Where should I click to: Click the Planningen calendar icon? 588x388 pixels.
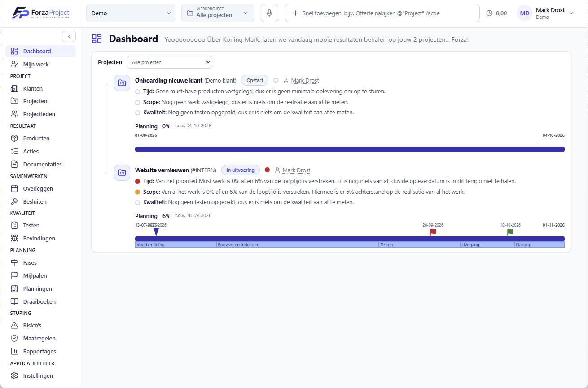(14, 288)
